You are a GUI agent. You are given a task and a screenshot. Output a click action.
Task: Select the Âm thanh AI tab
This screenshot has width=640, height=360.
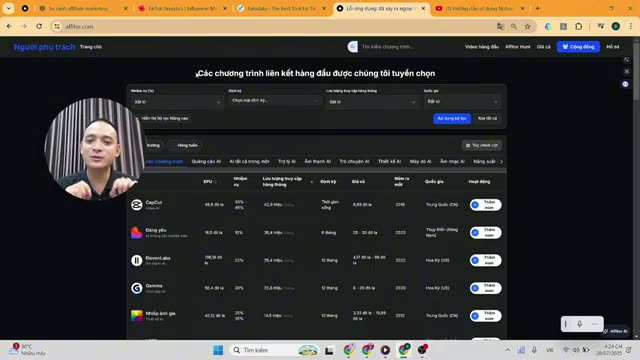click(x=318, y=162)
